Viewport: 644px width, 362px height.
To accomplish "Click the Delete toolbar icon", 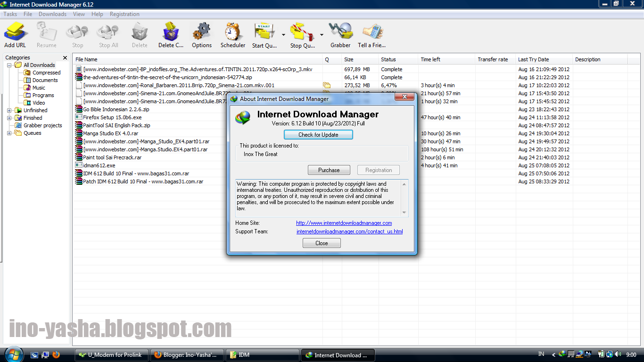I will tap(140, 35).
